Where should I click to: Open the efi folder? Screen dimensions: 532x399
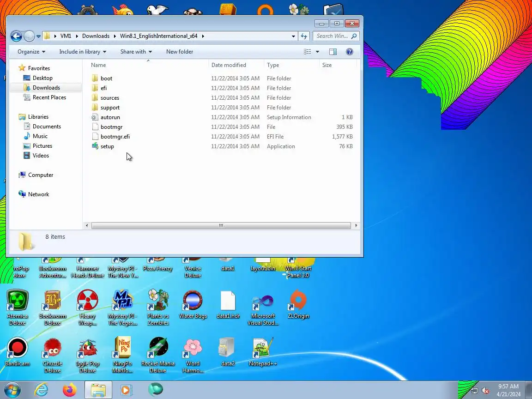[x=103, y=88]
